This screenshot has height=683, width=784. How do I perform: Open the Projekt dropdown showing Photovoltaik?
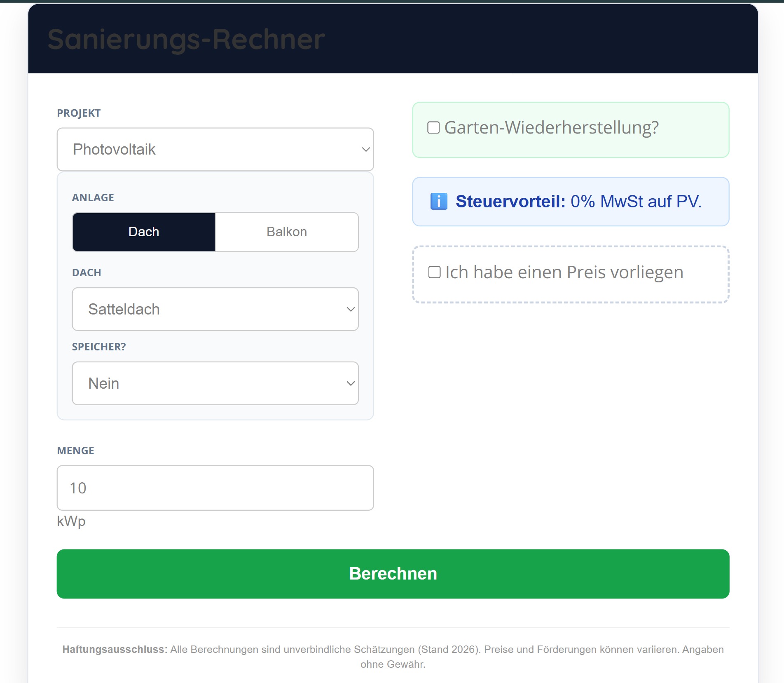215,149
